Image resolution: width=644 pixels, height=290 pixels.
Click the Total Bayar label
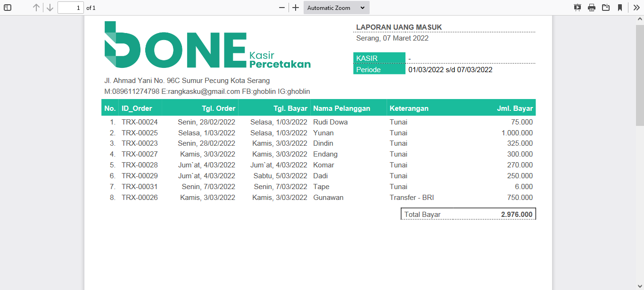click(x=422, y=215)
